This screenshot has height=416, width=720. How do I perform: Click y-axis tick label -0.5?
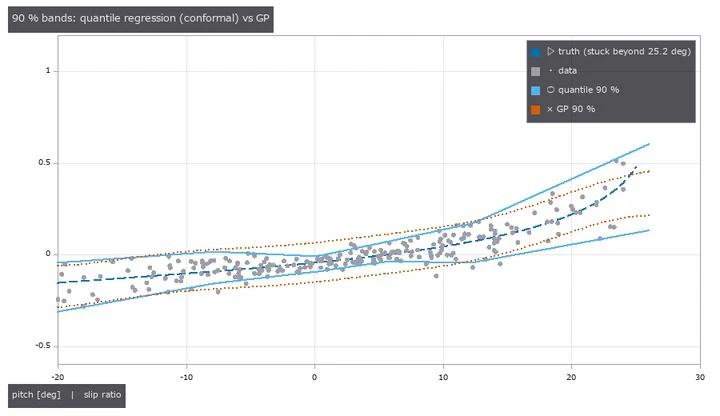43,346
